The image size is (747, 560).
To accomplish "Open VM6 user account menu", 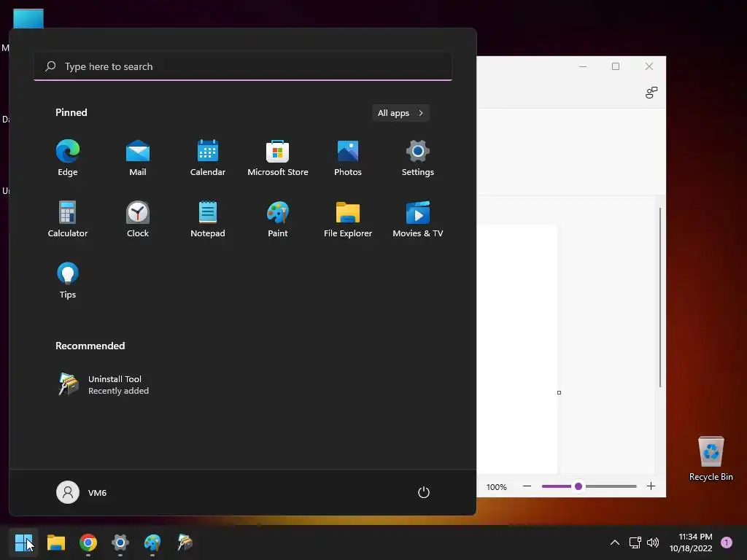I will tap(82, 492).
